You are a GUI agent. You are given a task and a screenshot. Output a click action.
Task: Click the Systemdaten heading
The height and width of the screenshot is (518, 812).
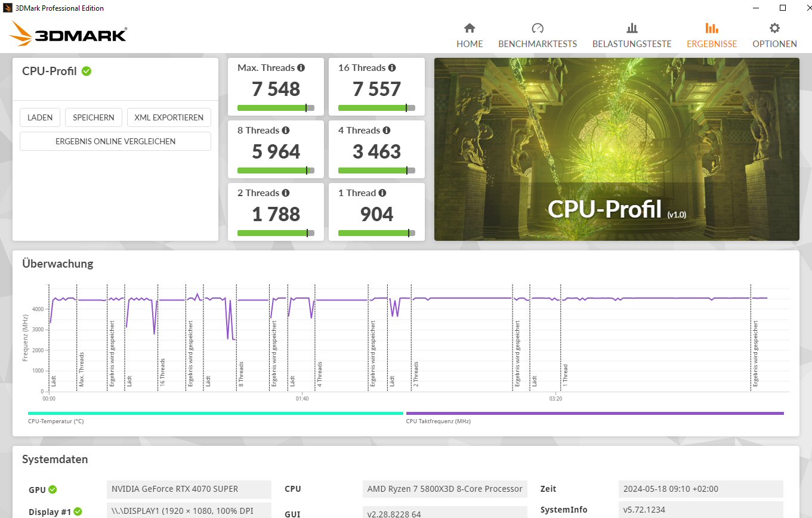(55, 460)
